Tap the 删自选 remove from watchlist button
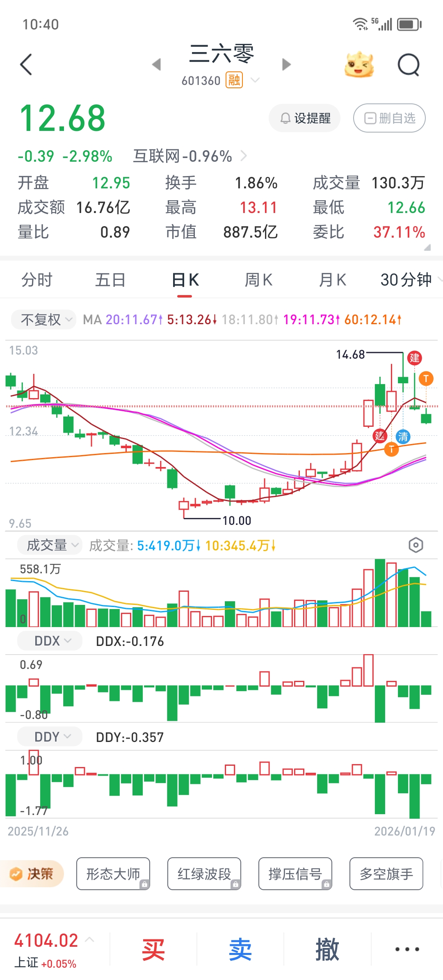 pyautogui.click(x=389, y=118)
